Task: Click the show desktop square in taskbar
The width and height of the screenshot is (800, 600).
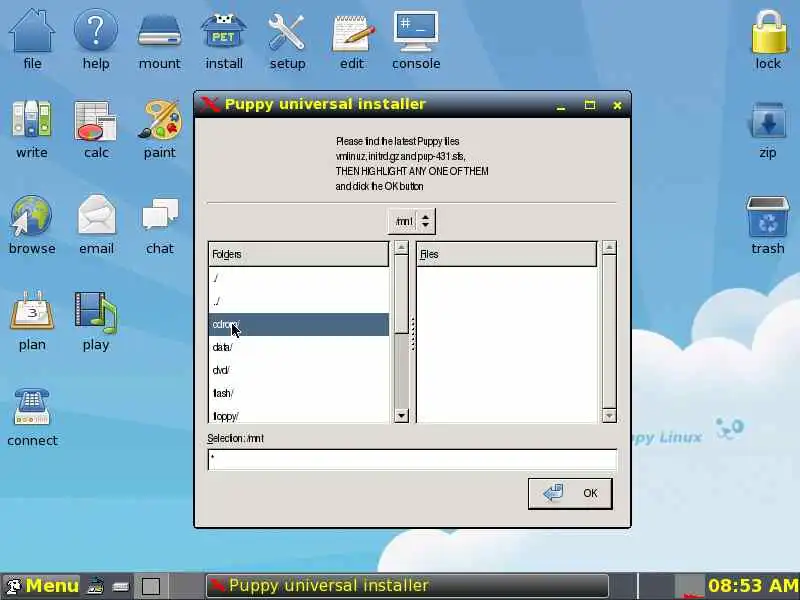Action: coord(151,586)
